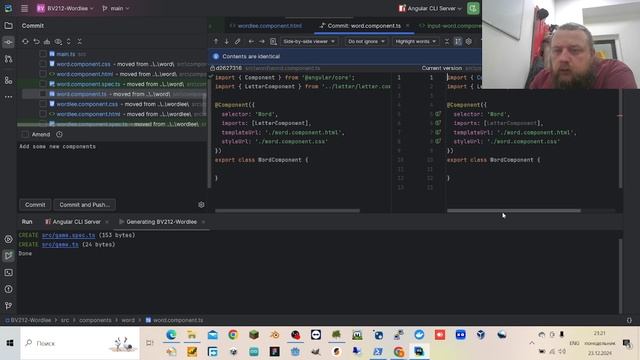Expand all changes in Commit toolbar
Image resolution: width=640 pixels, height=360 pixels.
click(69, 42)
